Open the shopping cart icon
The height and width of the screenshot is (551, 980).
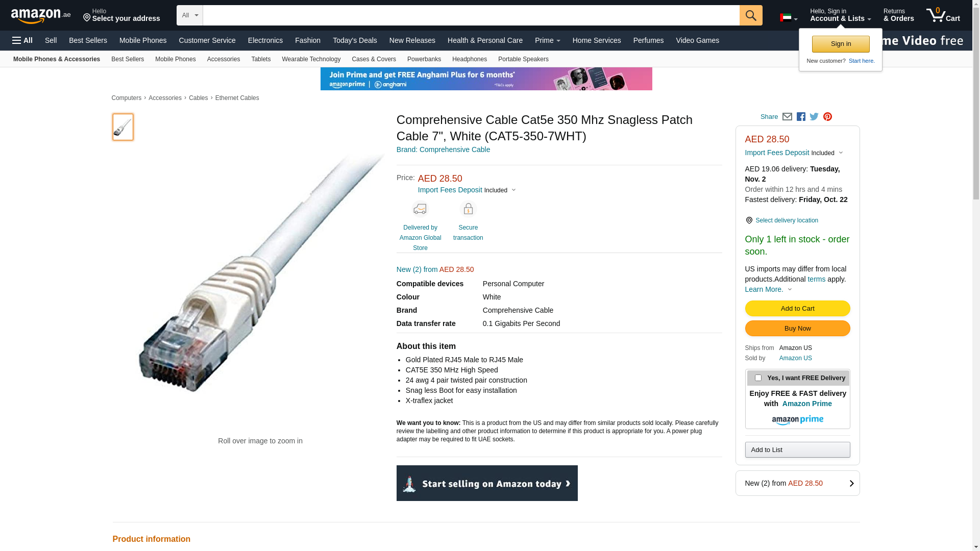(x=943, y=15)
